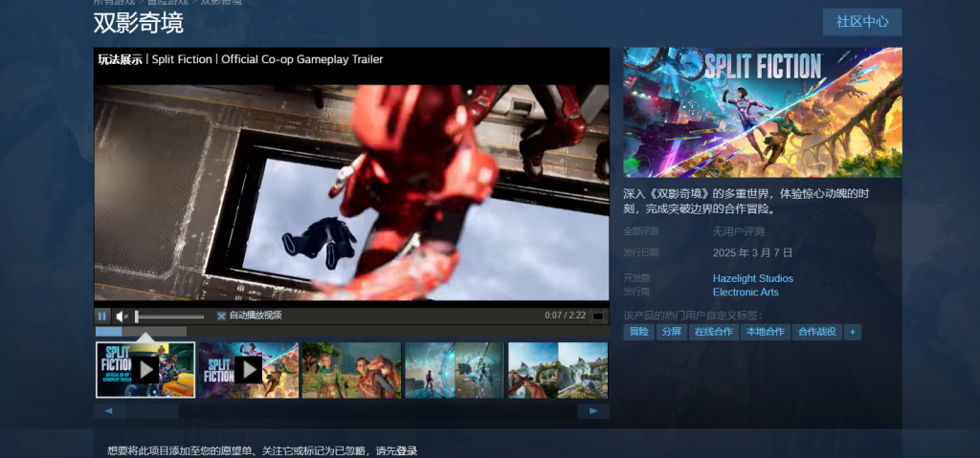980x458 pixels.
Task: Open the Split Fiction header capsule image
Action: (x=763, y=113)
